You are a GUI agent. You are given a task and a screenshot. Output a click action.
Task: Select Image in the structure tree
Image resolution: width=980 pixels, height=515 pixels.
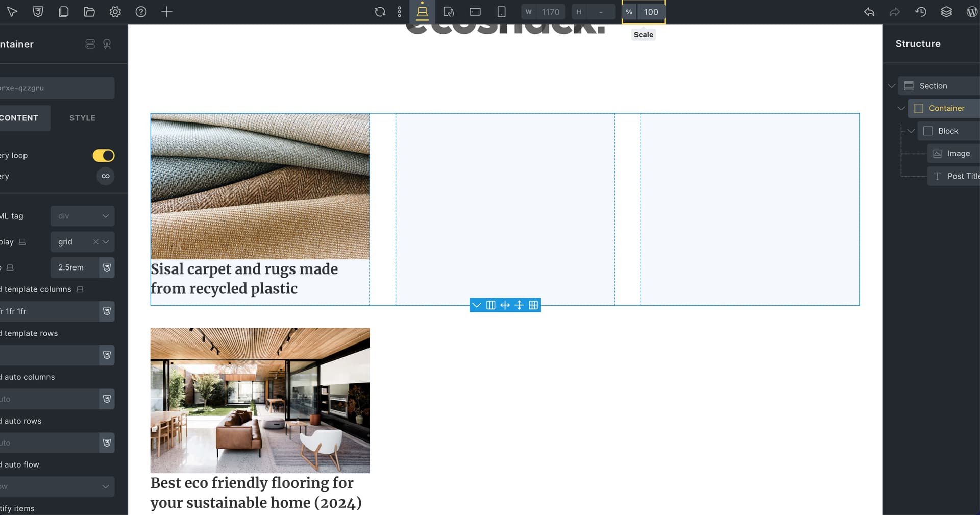[953, 153]
